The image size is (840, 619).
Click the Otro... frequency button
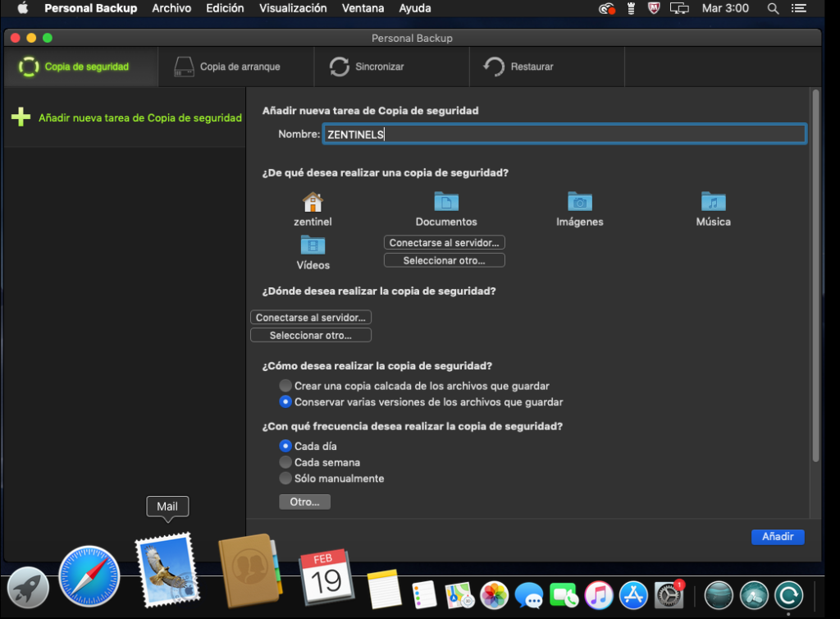(x=304, y=502)
